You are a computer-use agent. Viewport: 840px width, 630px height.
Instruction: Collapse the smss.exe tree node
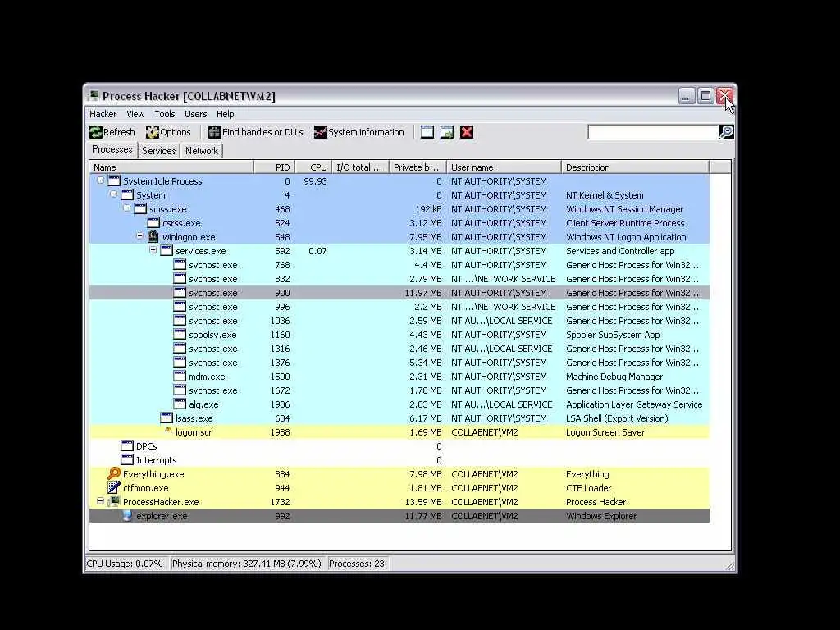[x=127, y=208]
